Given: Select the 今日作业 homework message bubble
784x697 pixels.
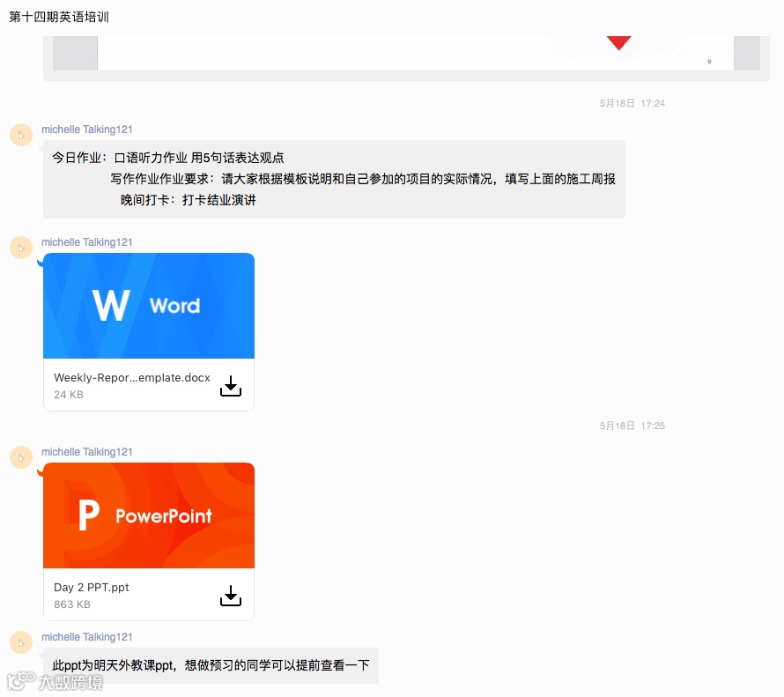Looking at the screenshot, I should click(x=334, y=179).
